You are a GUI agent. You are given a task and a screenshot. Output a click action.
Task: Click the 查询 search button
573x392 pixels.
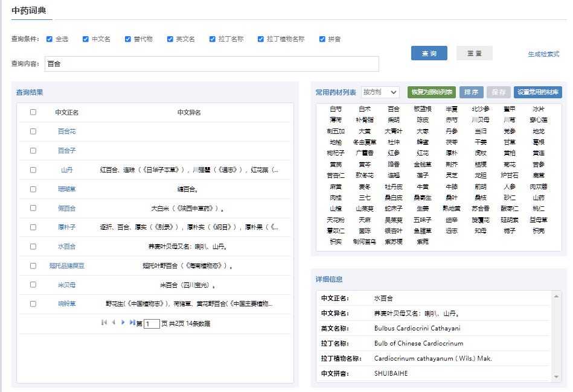coord(429,53)
